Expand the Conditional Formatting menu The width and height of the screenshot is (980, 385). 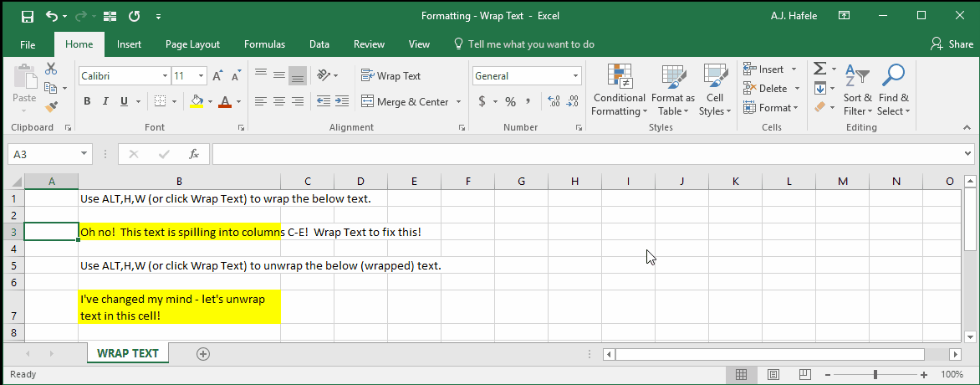coord(619,90)
